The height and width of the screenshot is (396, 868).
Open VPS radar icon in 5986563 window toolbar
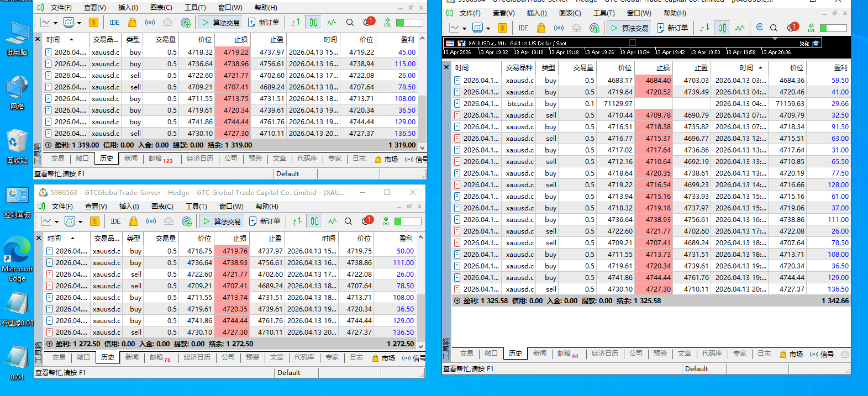[x=187, y=221]
